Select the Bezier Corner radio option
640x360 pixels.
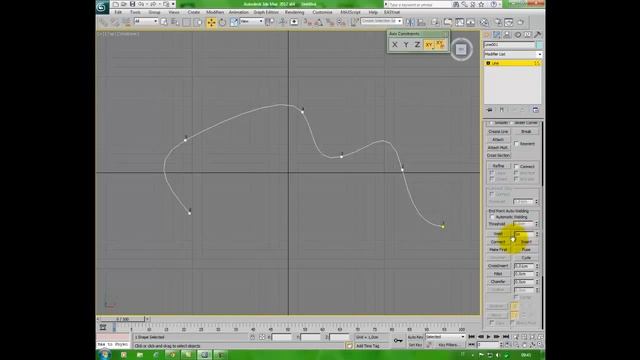click(x=511, y=123)
